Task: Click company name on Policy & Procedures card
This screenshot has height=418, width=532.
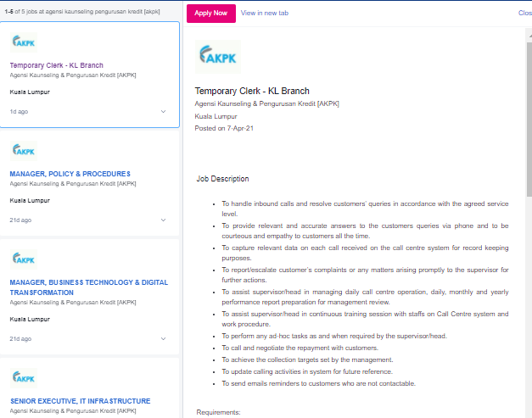Action: (x=73, y=183)
